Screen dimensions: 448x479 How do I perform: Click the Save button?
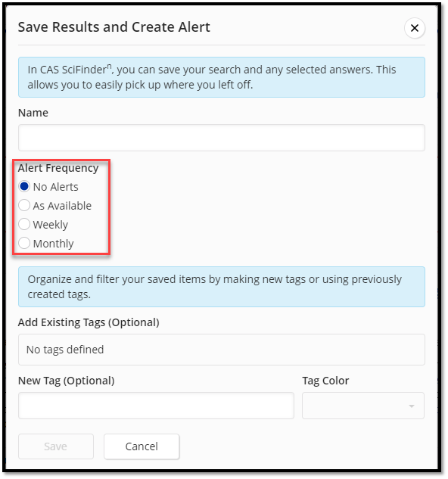(x=55, y=446)
